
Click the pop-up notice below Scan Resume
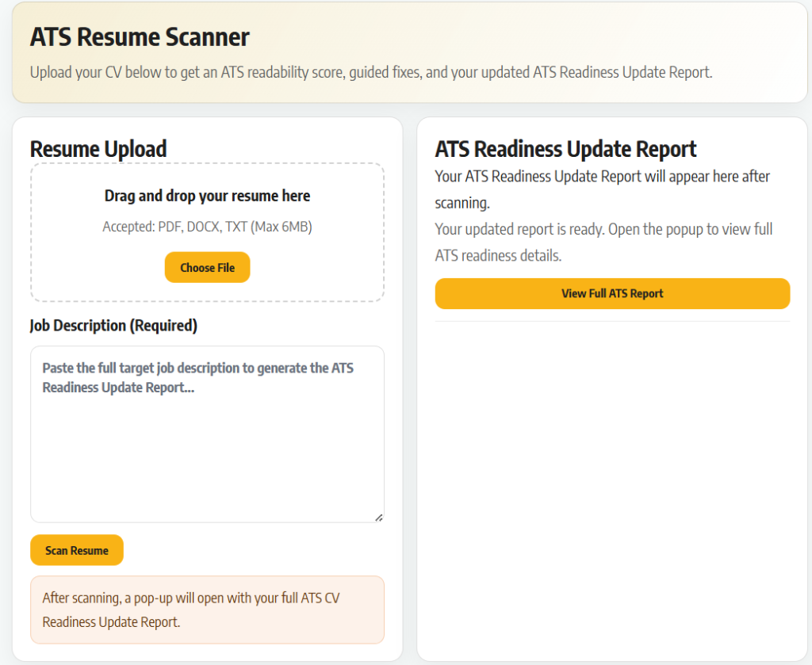coord(207,610)
